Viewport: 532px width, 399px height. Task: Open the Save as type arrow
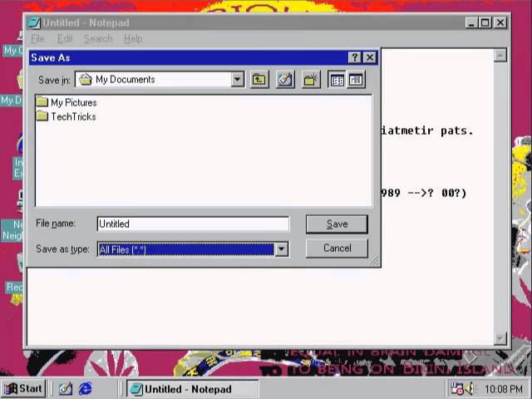281,249
